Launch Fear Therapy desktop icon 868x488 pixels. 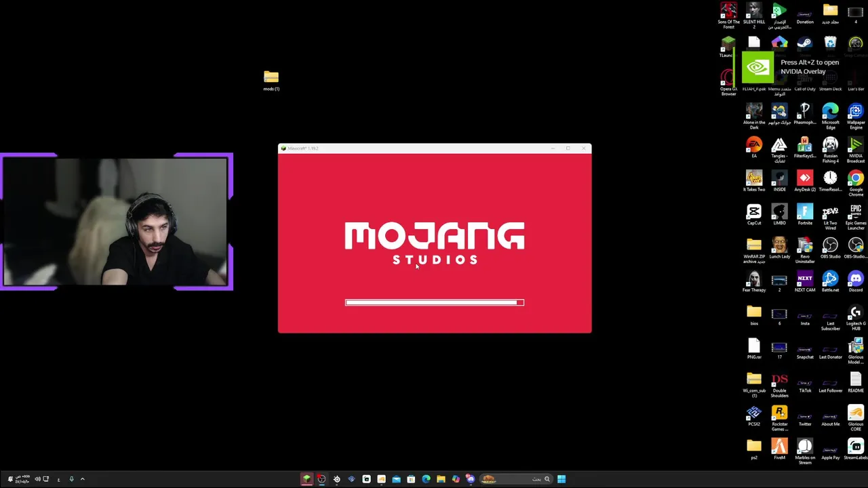click(754, 281)
